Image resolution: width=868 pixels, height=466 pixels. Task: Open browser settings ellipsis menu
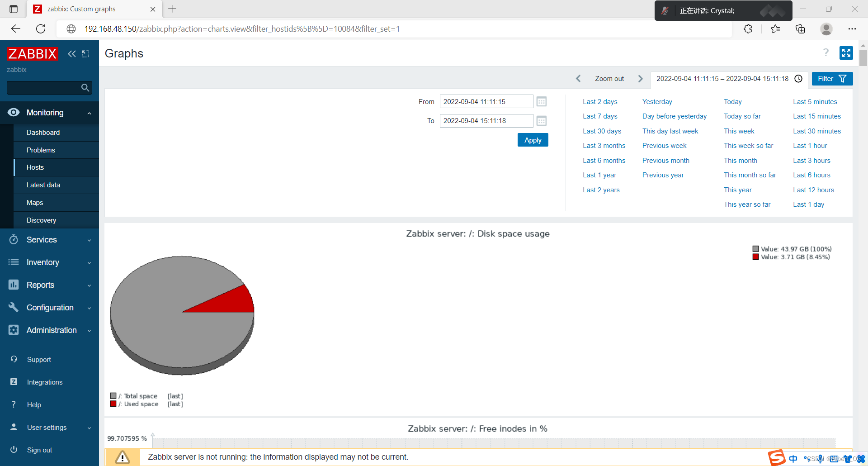pos(852,29)
